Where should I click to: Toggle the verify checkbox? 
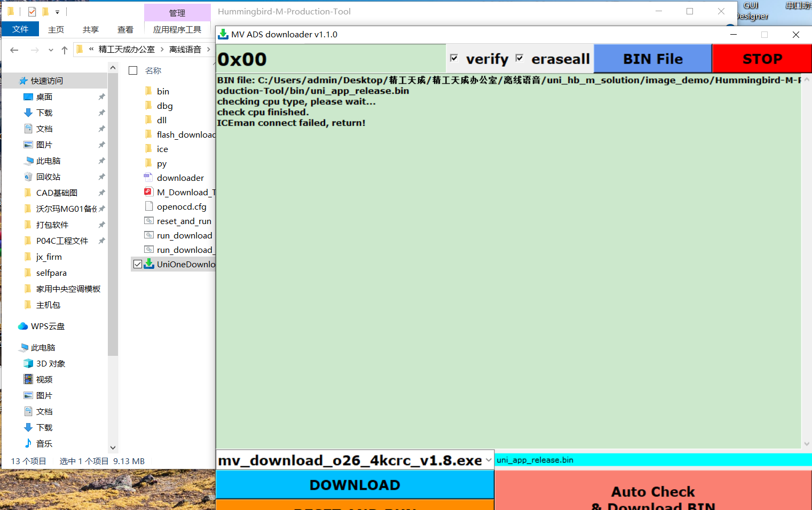[454, 58]
